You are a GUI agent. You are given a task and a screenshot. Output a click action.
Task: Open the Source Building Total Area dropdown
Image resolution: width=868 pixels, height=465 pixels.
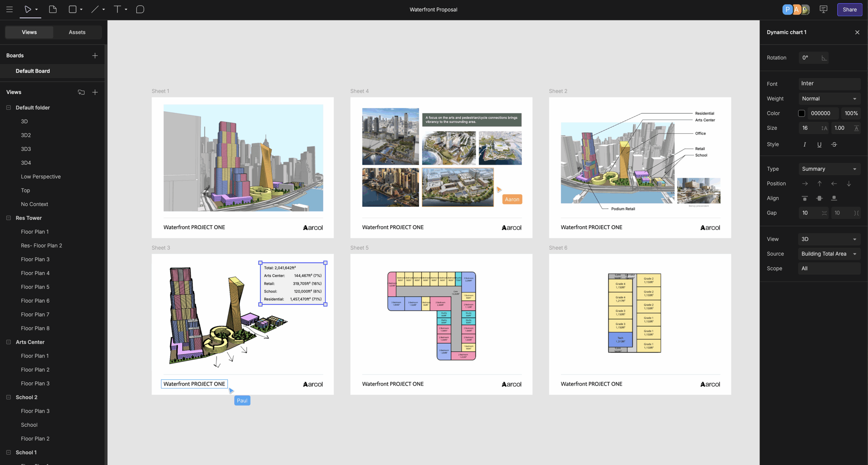click(829, 254)
